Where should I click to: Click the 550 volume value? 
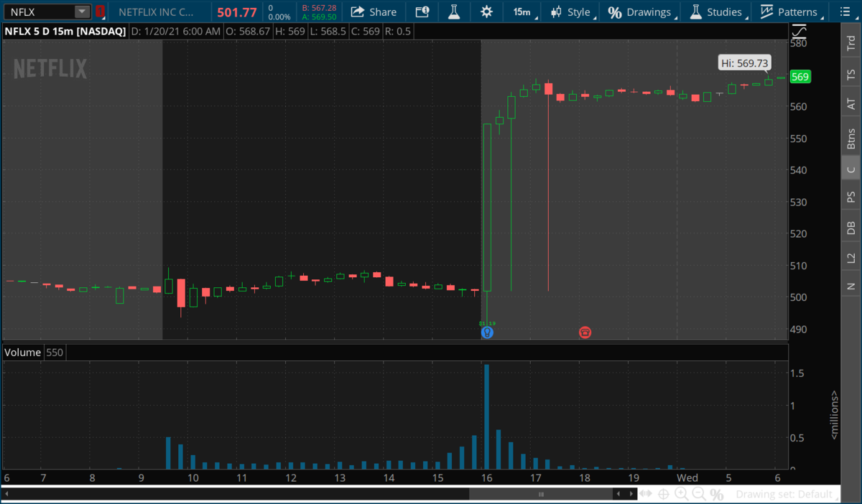(x=55, y=353)
